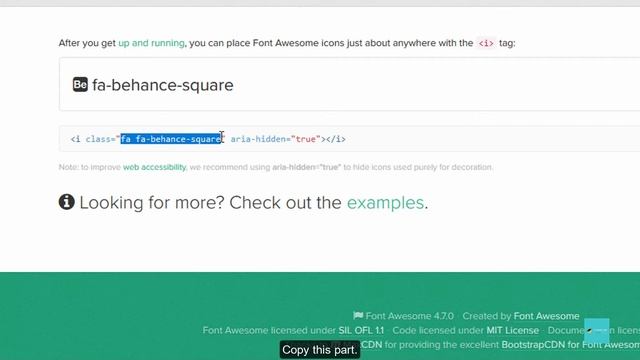Click the aria-hidden="true" attribute in code

tap(276, 139)
